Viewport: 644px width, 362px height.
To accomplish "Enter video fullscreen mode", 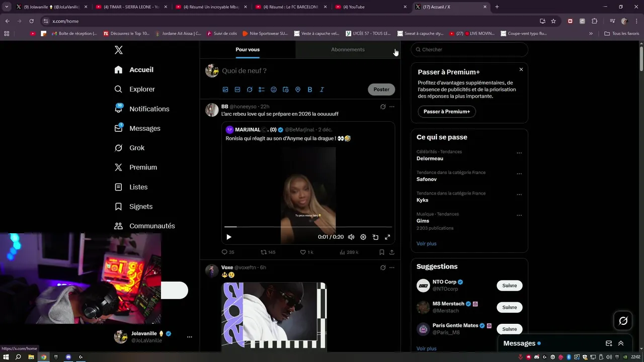I will coord(387,237).
